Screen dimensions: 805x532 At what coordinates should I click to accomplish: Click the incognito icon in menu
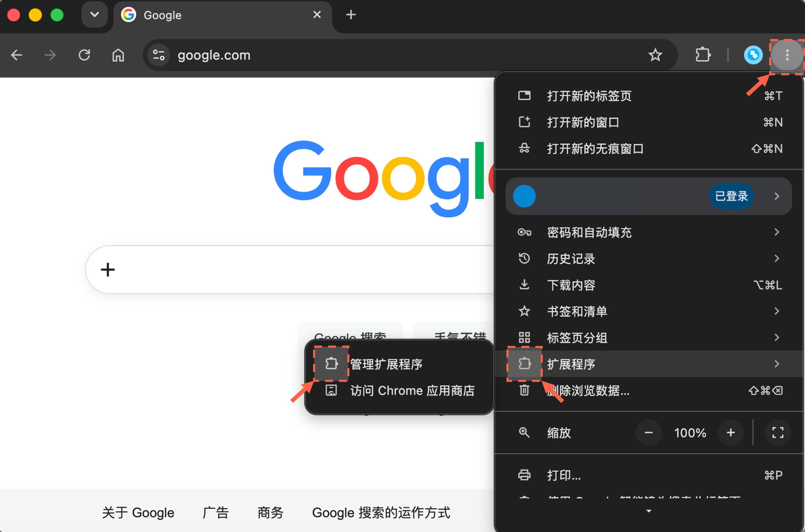pos(524,148)
